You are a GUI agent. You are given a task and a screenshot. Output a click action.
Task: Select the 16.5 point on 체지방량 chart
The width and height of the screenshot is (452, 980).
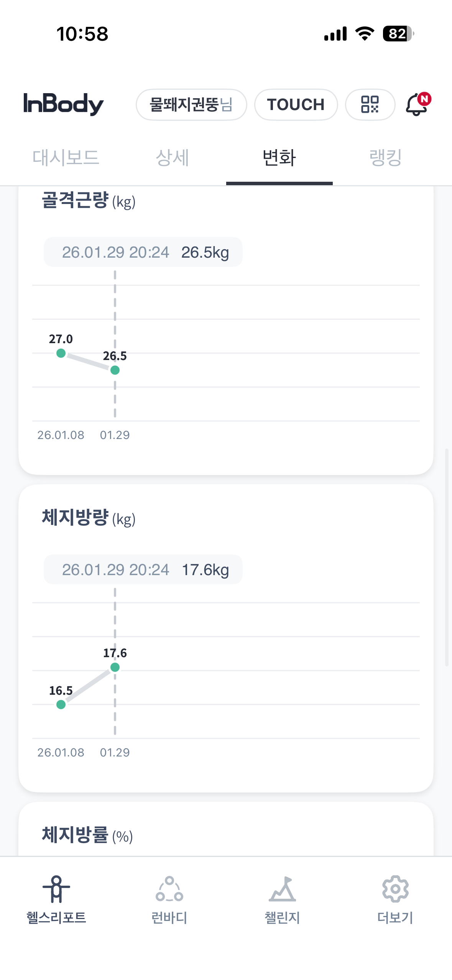click(61, 704)
